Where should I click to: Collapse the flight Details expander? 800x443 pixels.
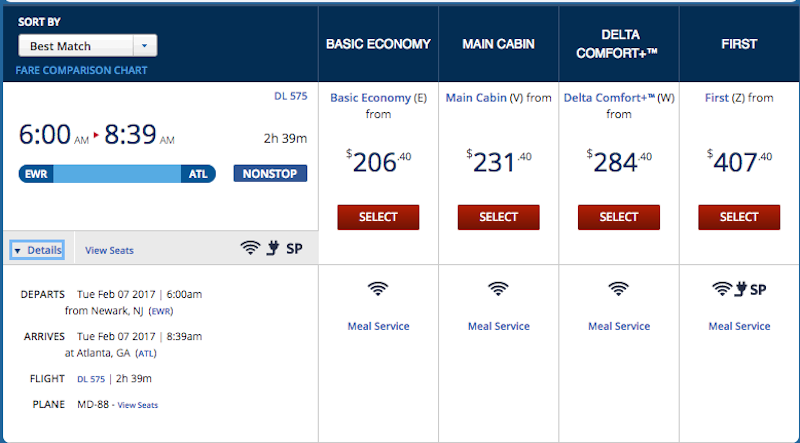pyautogui.click(x=37, y=250)
